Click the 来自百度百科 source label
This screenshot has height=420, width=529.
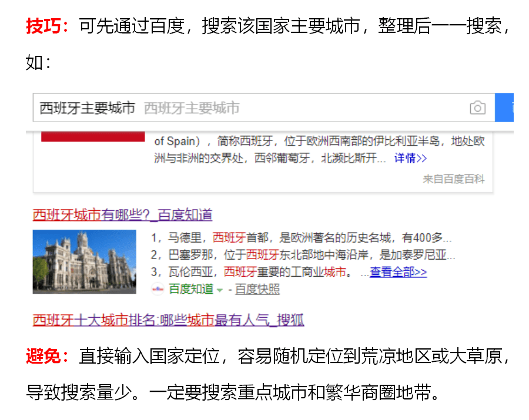tap(453, 179)
